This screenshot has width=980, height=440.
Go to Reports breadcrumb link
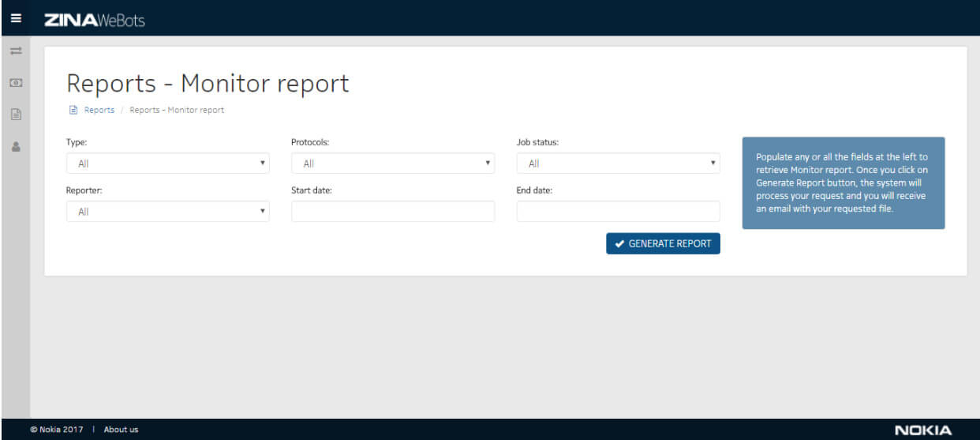99,111
